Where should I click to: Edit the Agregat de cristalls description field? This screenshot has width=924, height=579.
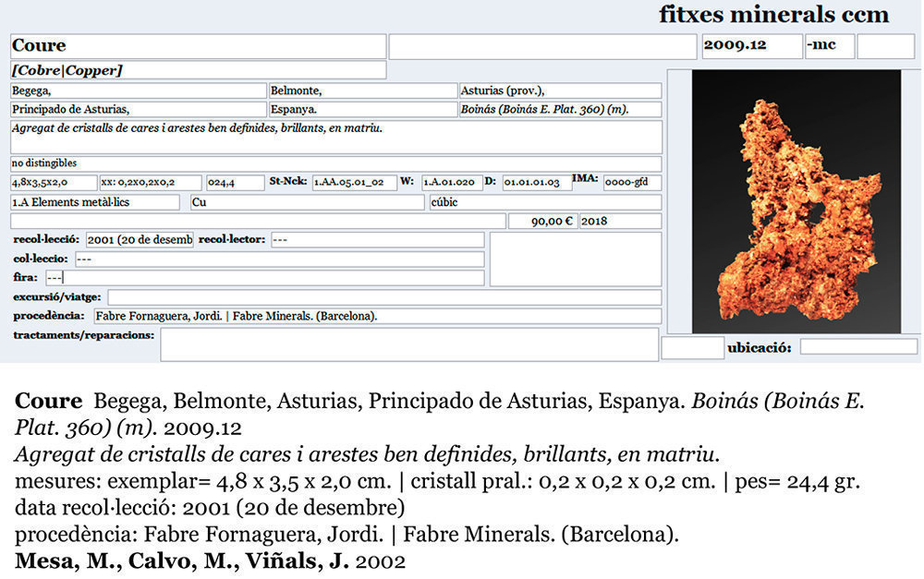click(336, 138)
